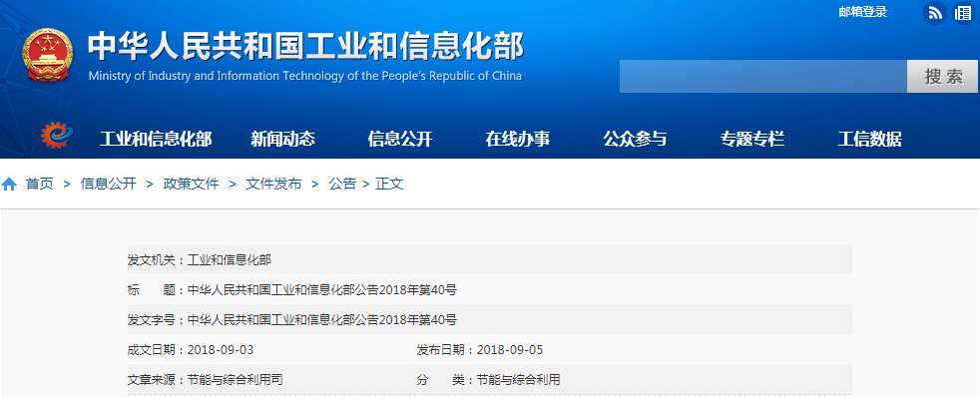Viewport: 980px width, 397px height.
Task: Go to 文件发布 in breadcrumb
Action: pyautogui.click(x=273, y=184)
